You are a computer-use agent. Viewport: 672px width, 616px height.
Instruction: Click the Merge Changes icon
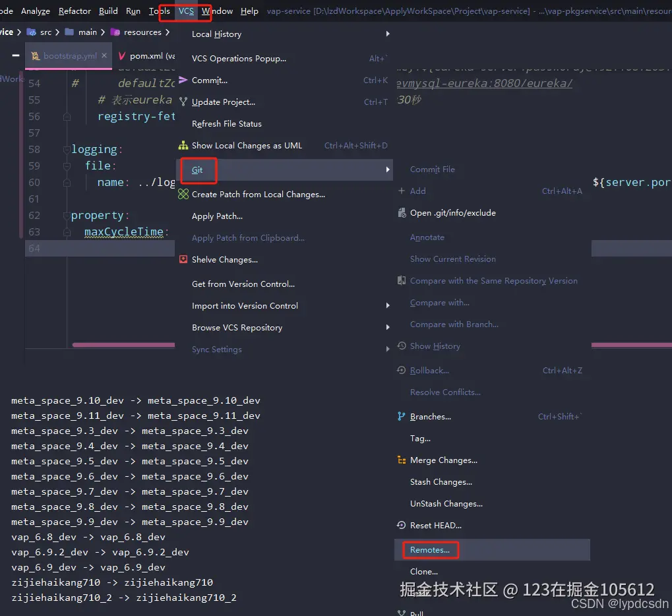pyautogui.click(x=402, y=460)
